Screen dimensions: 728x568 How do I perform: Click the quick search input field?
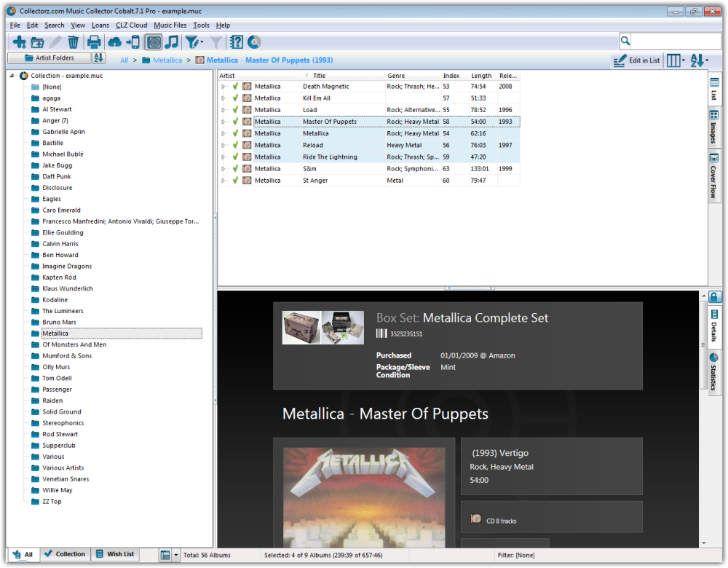point(676,41)
